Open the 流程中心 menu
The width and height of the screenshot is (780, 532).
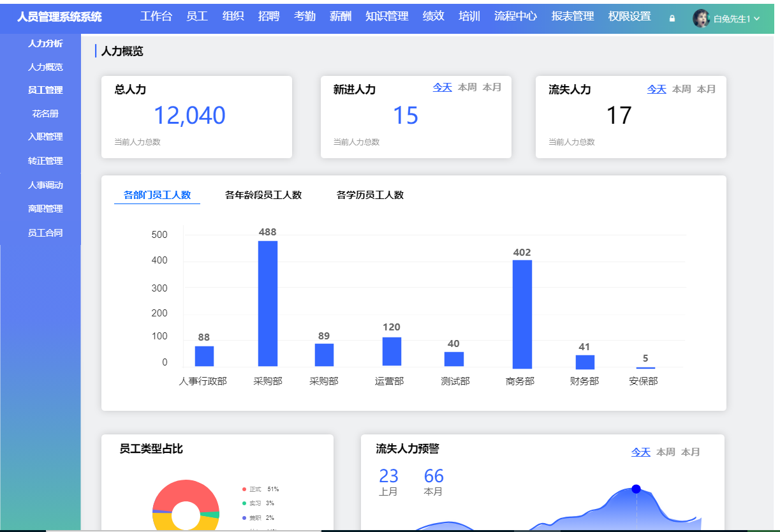coord(514,17)
